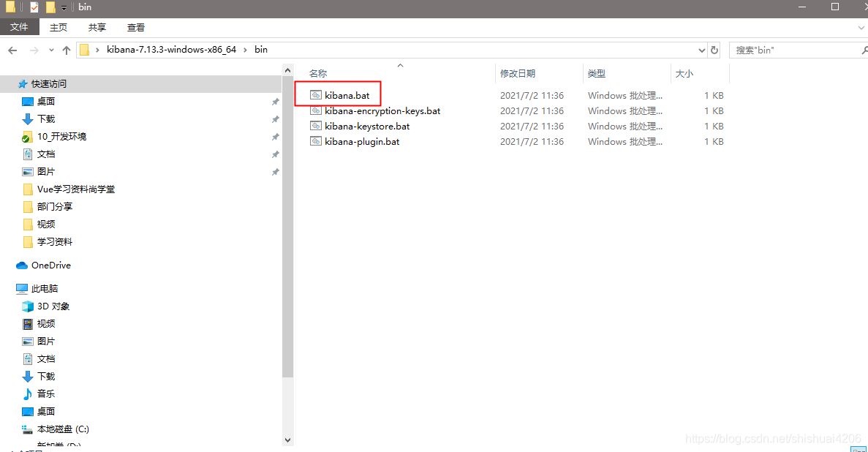The image size is (868, 452).
Task: Open 3D 对象 under This PC
Action: coord(53,306)
